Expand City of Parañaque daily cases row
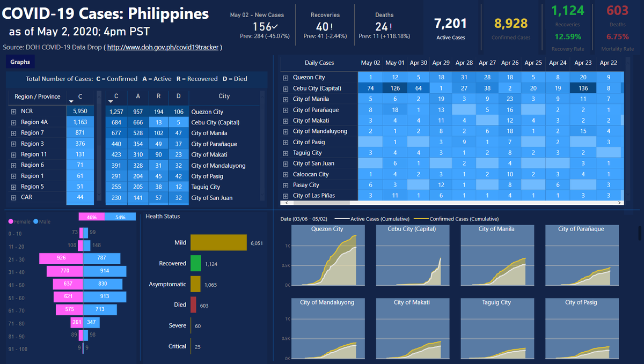This screenshot has height=364, width=644. [286, 110]
